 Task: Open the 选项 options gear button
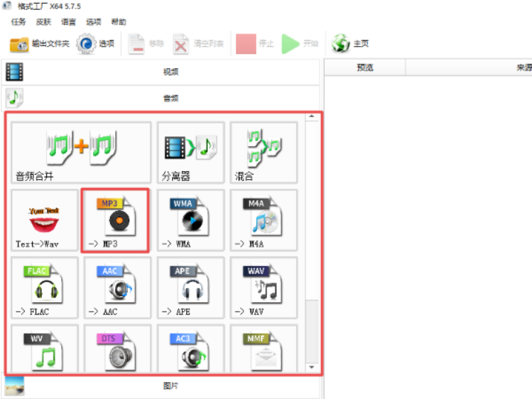pos(95,44)
